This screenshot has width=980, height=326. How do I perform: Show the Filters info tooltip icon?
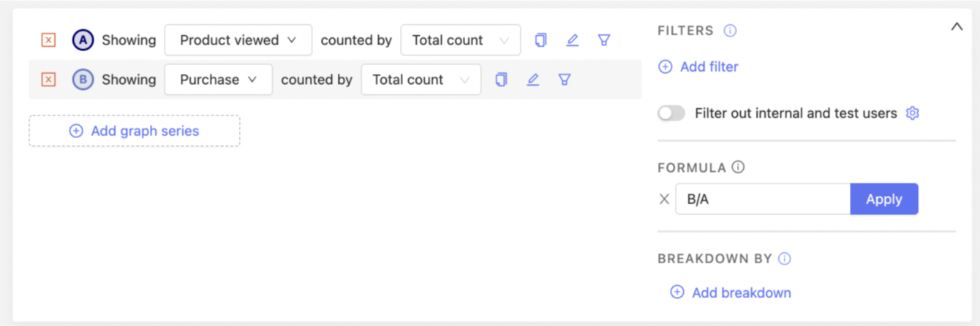coord(730,31)
